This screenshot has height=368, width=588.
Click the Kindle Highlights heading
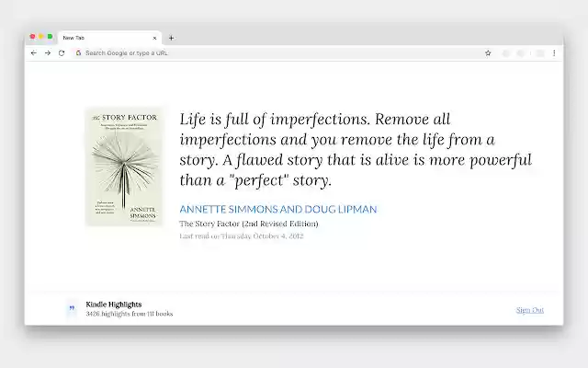point(114,305)
